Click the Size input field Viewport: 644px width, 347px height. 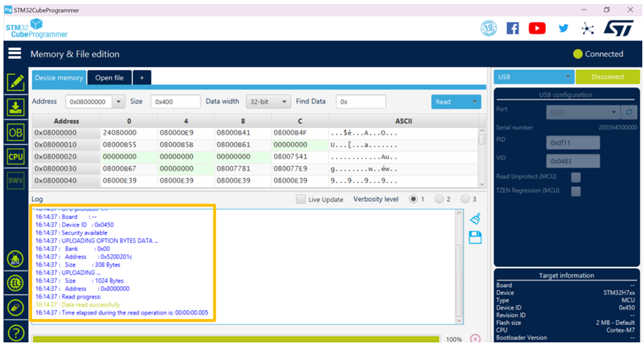[175, 102]
